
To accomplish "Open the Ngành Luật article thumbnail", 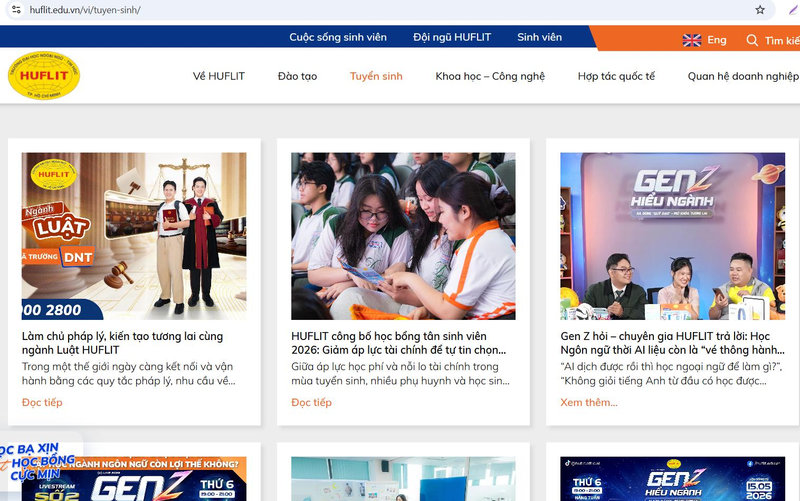I will pyautogui.click(x=134, y=236).
